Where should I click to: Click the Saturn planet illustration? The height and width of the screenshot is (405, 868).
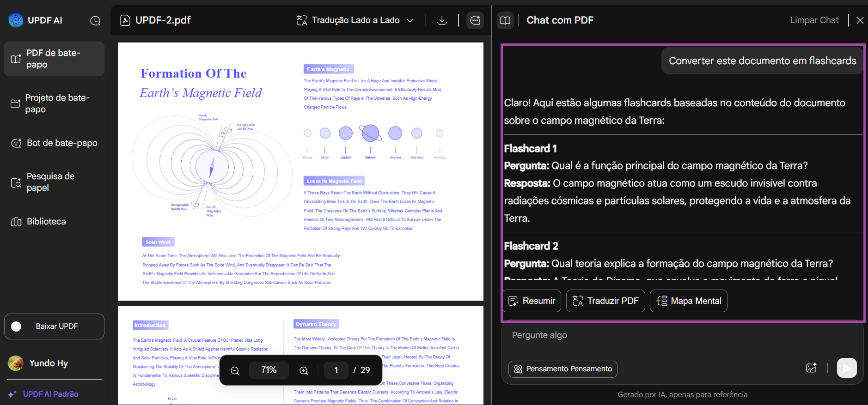click(371, 133)
